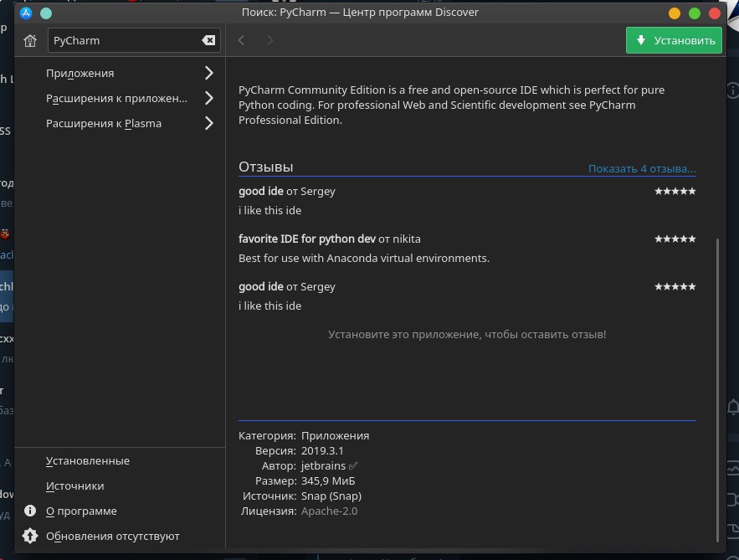Open the О программе entry

coord(121,511)
